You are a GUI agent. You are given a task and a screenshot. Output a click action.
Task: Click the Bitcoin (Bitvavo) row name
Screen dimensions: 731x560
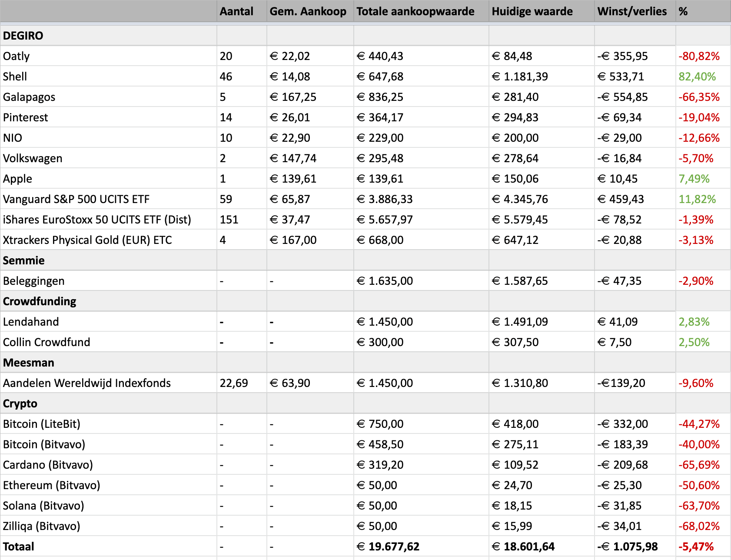(x=109, y=444)
